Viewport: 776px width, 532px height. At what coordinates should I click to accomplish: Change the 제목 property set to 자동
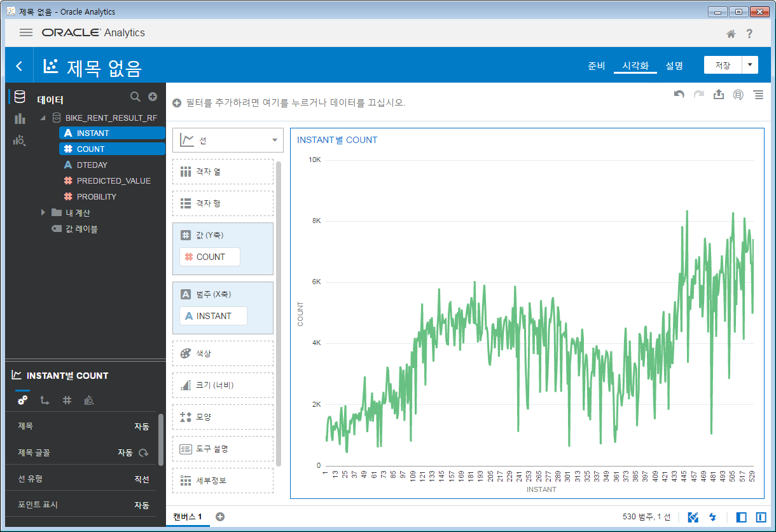click(142, 426)
